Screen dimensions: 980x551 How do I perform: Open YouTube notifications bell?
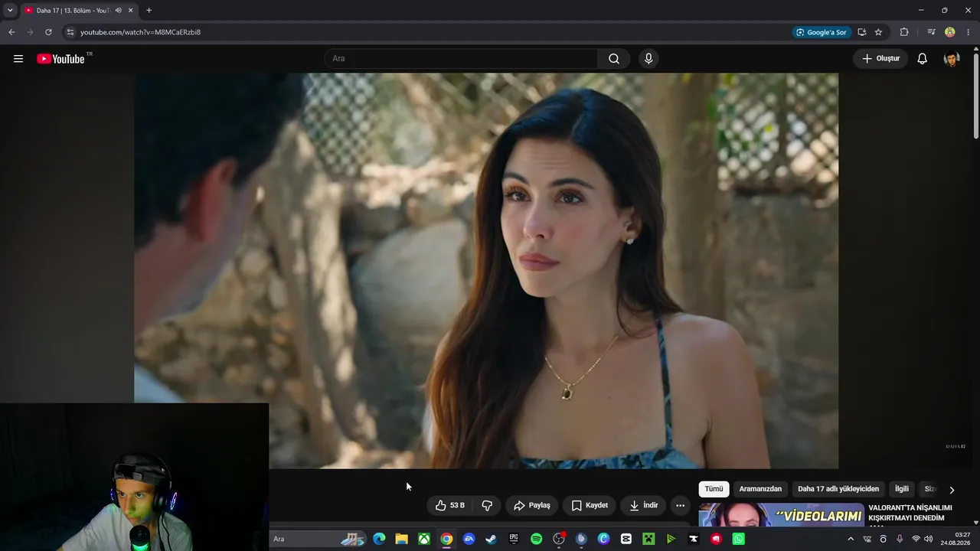coord(923,59)
